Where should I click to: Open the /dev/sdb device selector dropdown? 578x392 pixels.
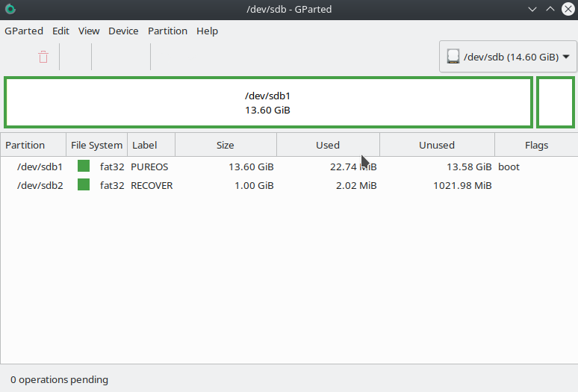pyautogui.click(x=508, y=57)
